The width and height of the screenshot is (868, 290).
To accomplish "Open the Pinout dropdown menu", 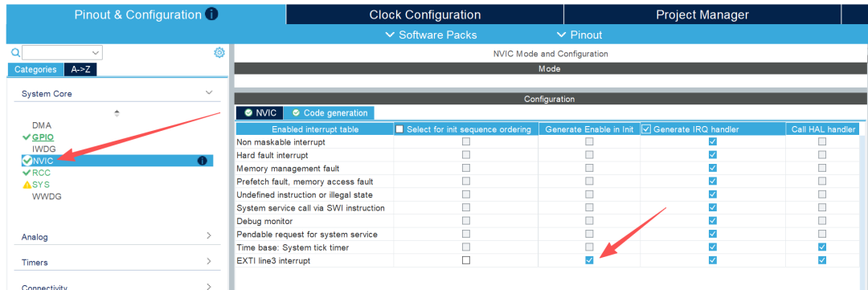I will (x=579, y=35).
